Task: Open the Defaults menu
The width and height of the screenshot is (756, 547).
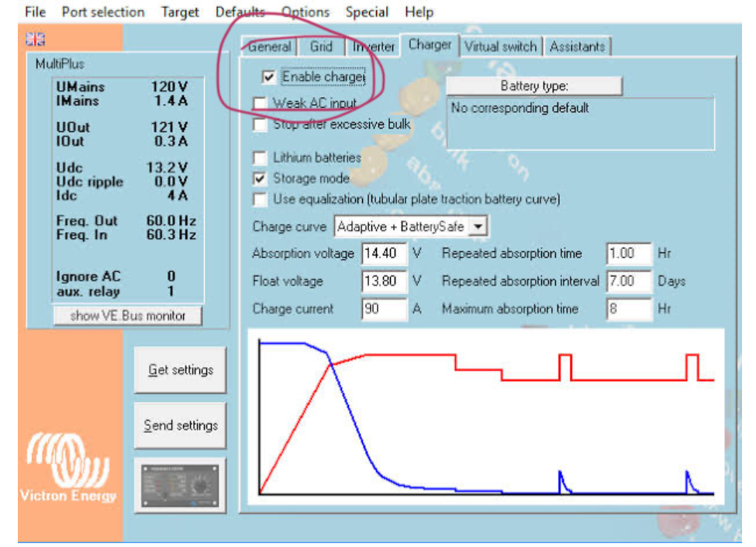Action: (x=240, y=12)
